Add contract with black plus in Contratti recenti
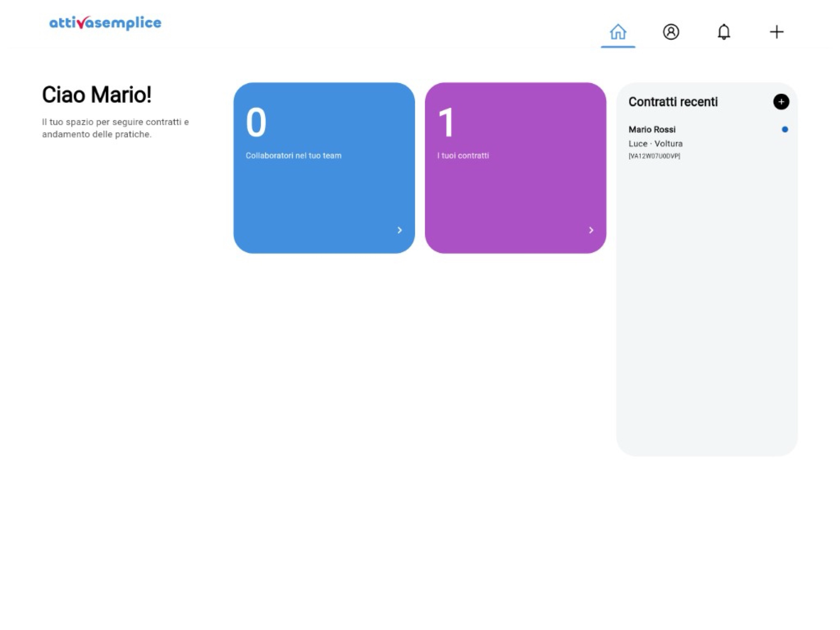This screenshot has height=630, width=840. (781, 102)
